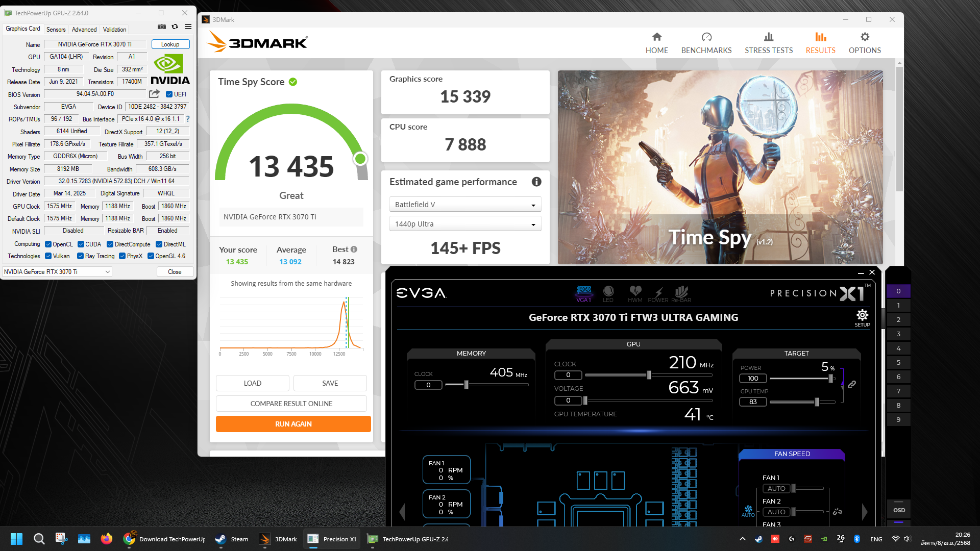Open the 1440p Ultra resolution dropdown
This screenshot has width=980, height=551.
465,224
